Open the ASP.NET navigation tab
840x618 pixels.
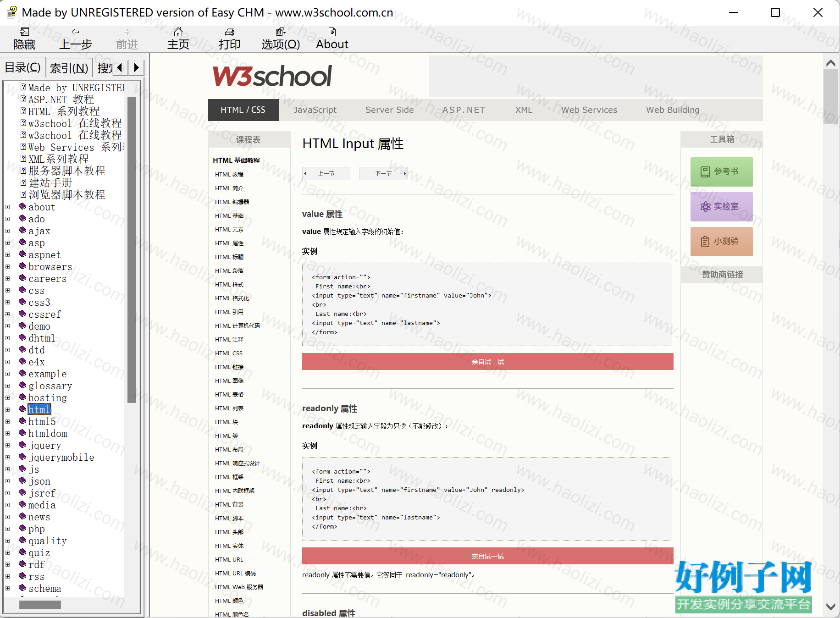464,110
